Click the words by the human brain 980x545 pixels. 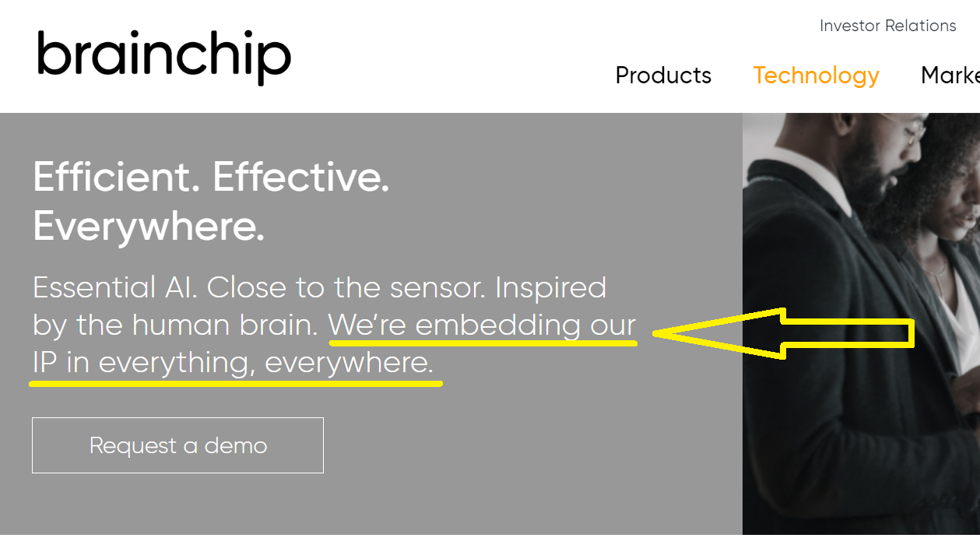tap(175, 325)
